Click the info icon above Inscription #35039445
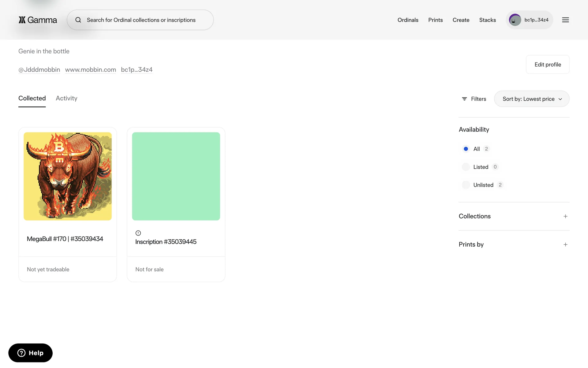588x368 pixels. click(x=138, y=233)
